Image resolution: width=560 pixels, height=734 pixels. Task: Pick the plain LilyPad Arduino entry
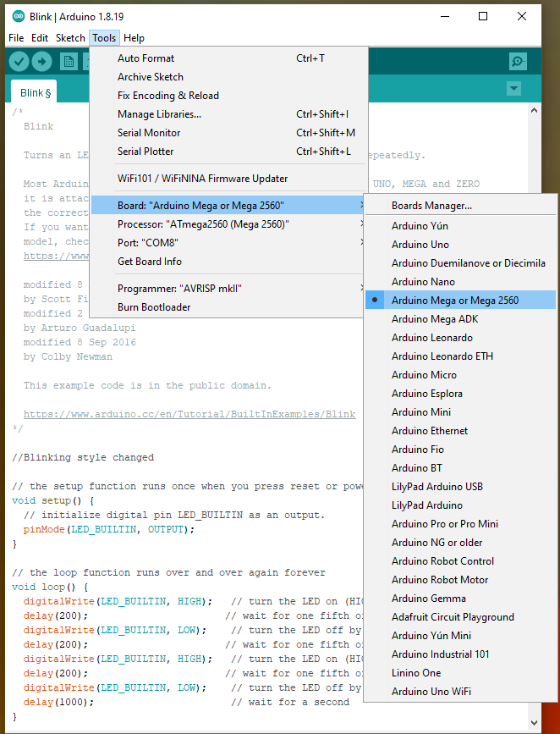(460, 505)
